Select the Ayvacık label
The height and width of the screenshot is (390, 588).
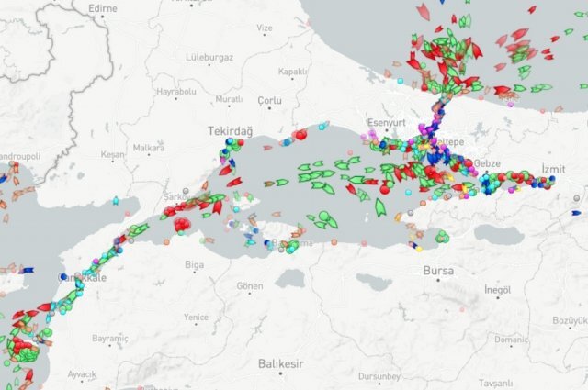coord(82,374)
